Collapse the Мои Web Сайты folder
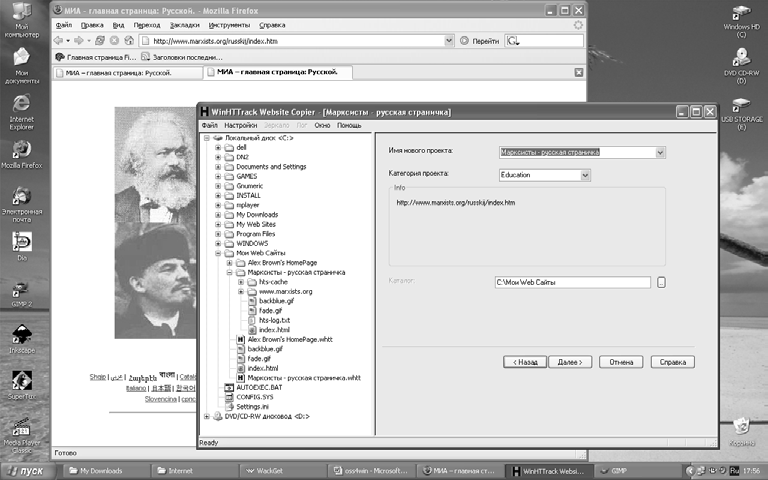Viewport: 768px width, 480px height. pyautogui.click(x=219, y=254)
